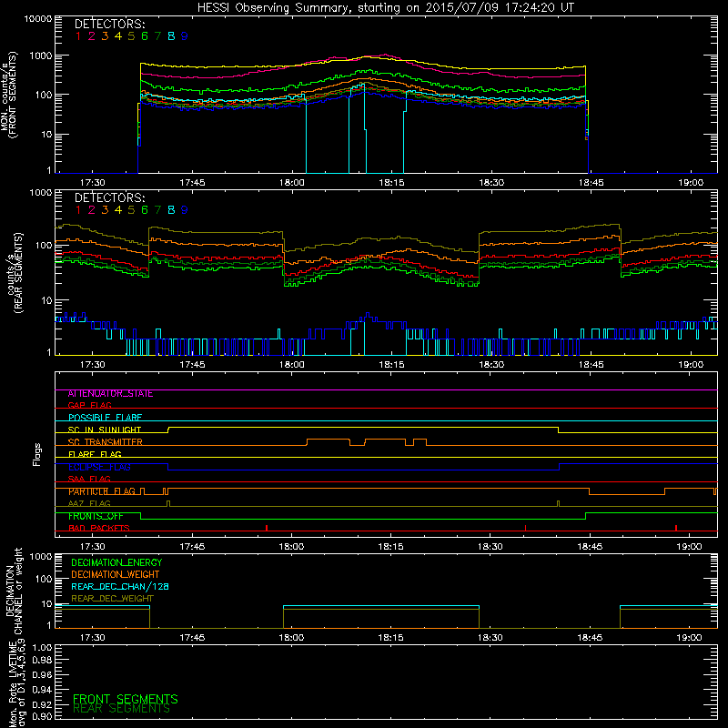Viewport: 728px width, 728px height.
Task: Click the DETECTORS: label in front segments panel
Action: point(109,25)
